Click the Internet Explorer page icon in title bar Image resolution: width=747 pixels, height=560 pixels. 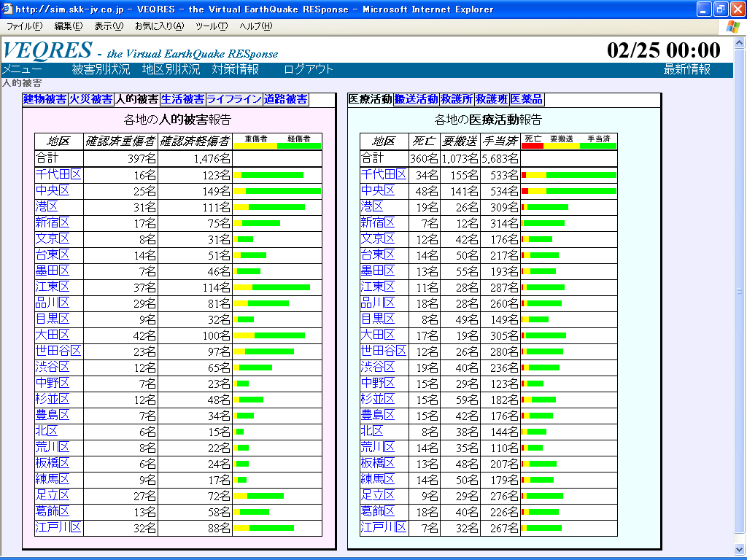click(x=7, y=9)
